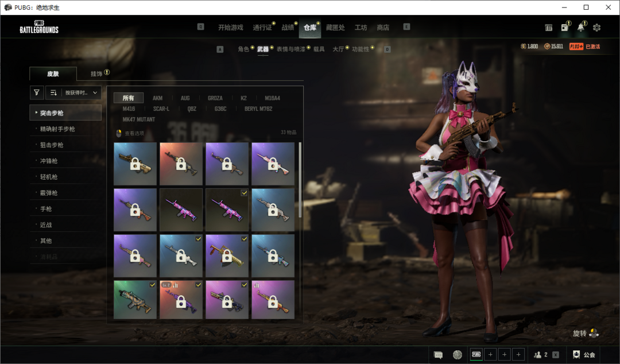This screenshot has height=364, width=620.
Task: Click the G-Coin currency icon showing 1.800
Action: [x=523, y=47]
